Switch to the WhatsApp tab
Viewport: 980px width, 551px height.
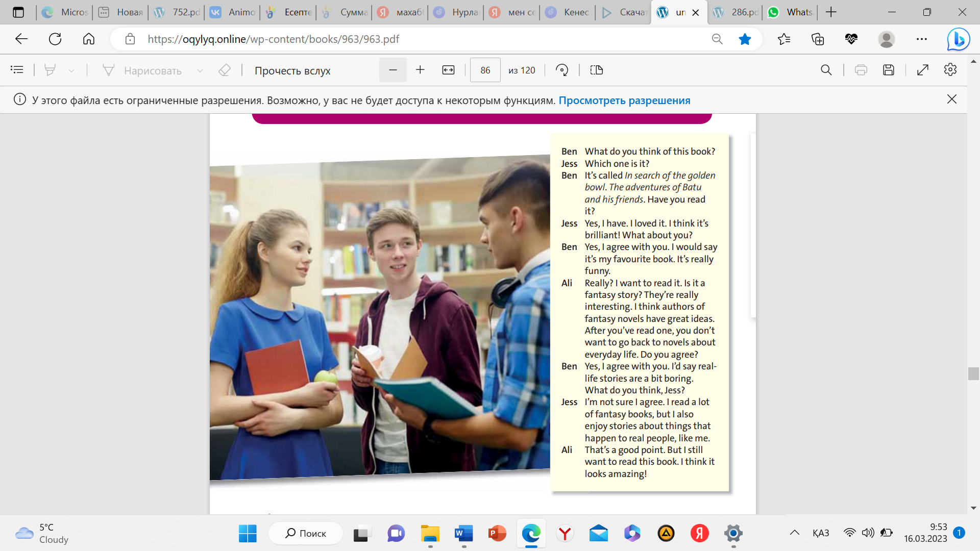(790, 12)
